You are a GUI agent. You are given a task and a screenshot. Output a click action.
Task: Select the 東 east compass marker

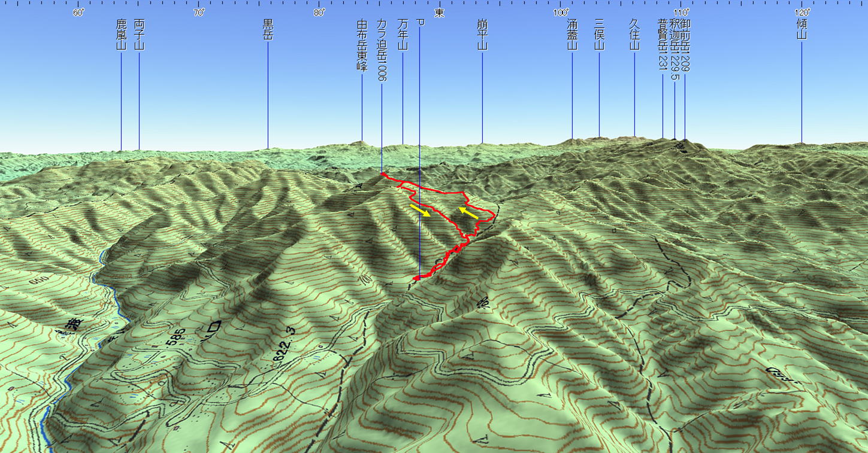pos(440,13)
